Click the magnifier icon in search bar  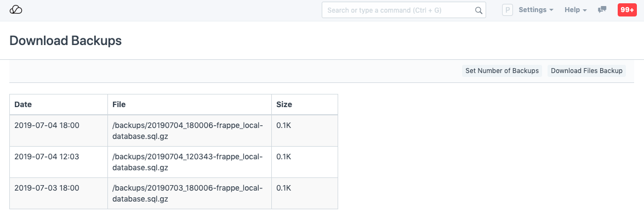click(x=478, y=10)
